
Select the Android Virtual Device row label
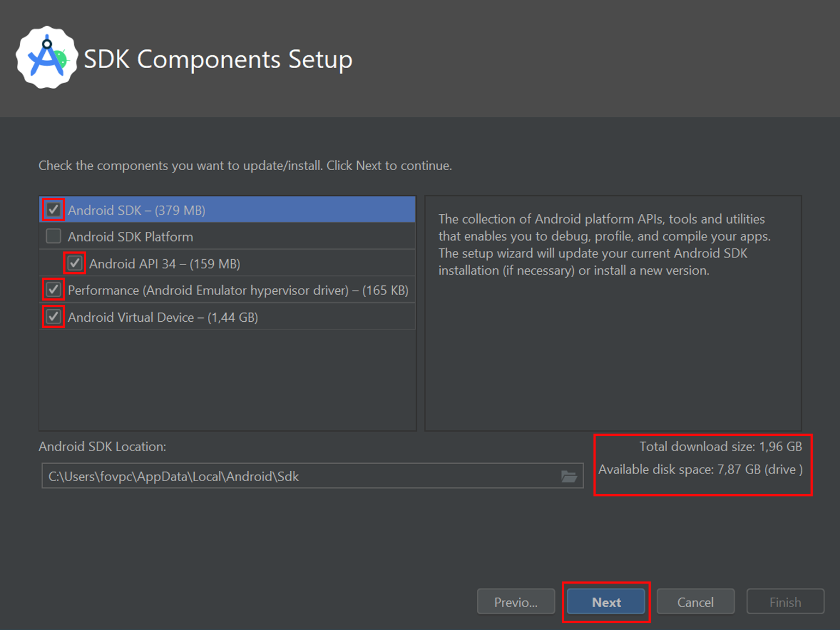163,317
